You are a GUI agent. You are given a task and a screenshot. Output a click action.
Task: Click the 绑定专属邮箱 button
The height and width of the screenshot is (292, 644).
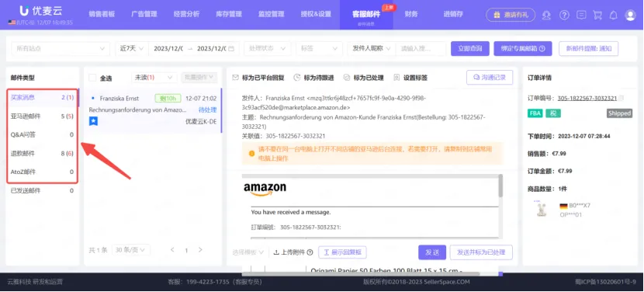point(522,48)
